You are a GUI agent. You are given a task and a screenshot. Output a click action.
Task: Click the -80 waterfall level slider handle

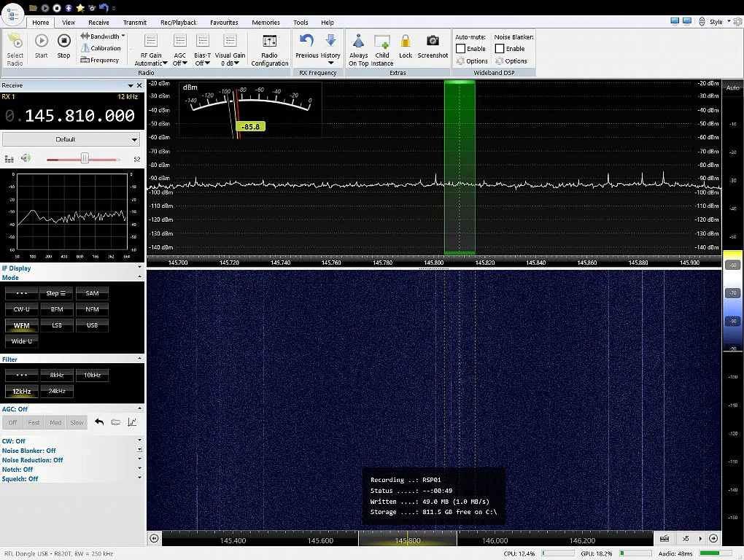[x=732, y=321]
